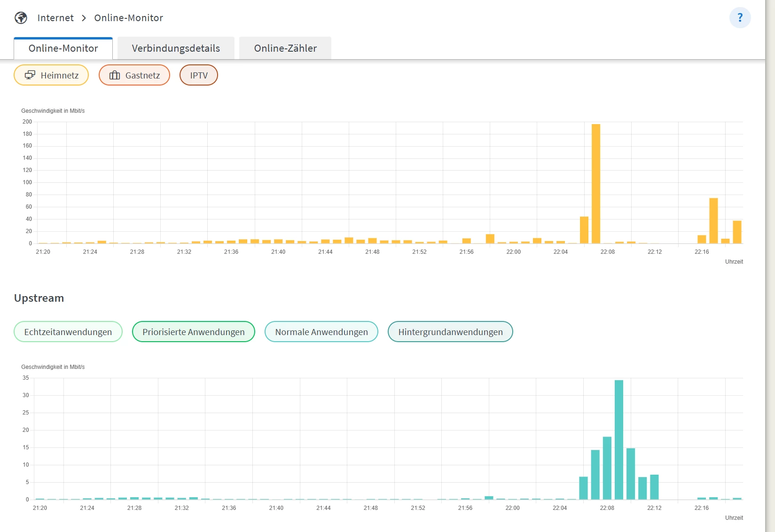Toggle Normale Anwendungen filter
775x532 pixels.
(321, 332)
